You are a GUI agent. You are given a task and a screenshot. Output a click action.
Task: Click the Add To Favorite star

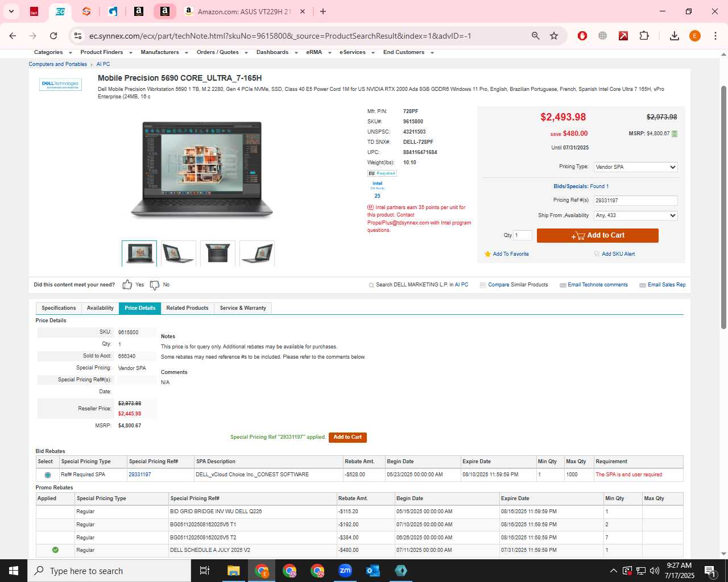click(487, 254)
